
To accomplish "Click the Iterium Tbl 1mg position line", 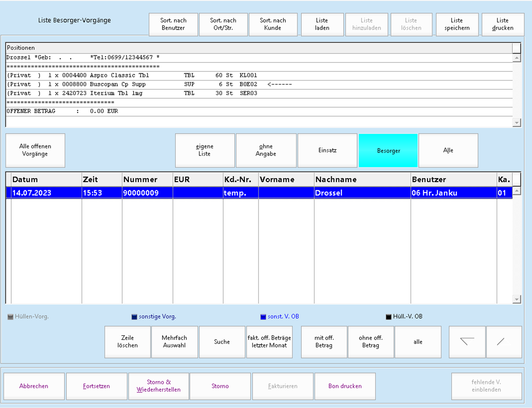I will tap(259, 93).
